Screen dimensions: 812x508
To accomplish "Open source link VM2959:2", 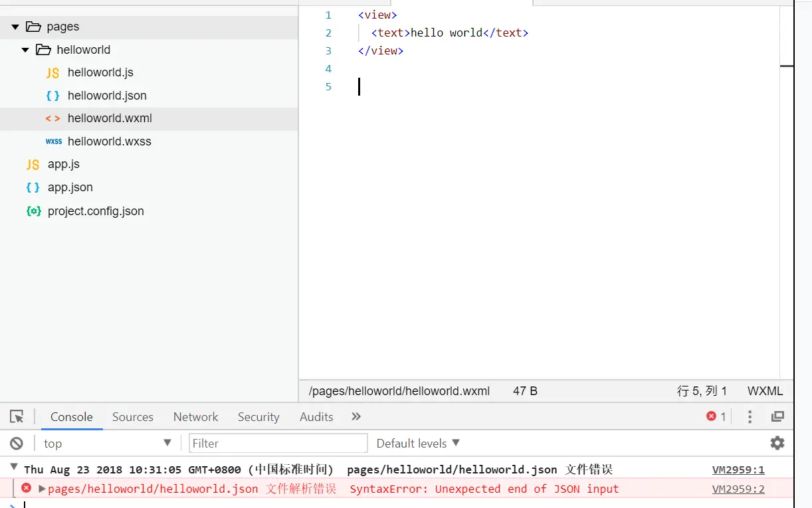I will click(738, 489).
